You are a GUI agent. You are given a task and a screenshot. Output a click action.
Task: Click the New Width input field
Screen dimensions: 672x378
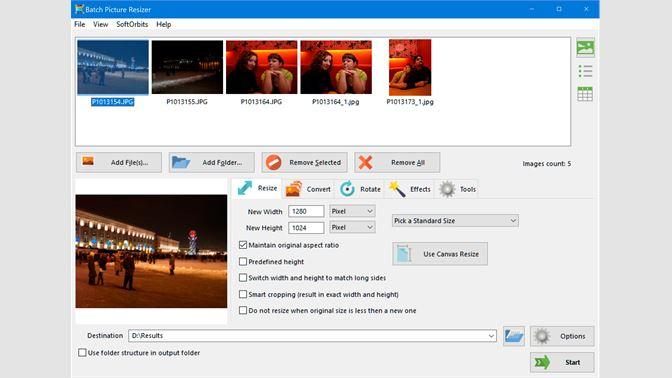coord(306,211)
